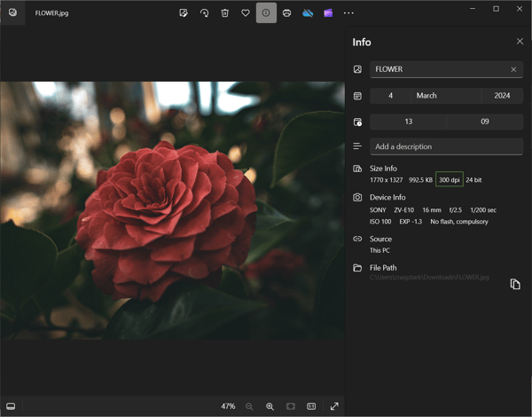Click the Size Info icon
This screenshot has height=417, width=532.
[x=357, y=169]
